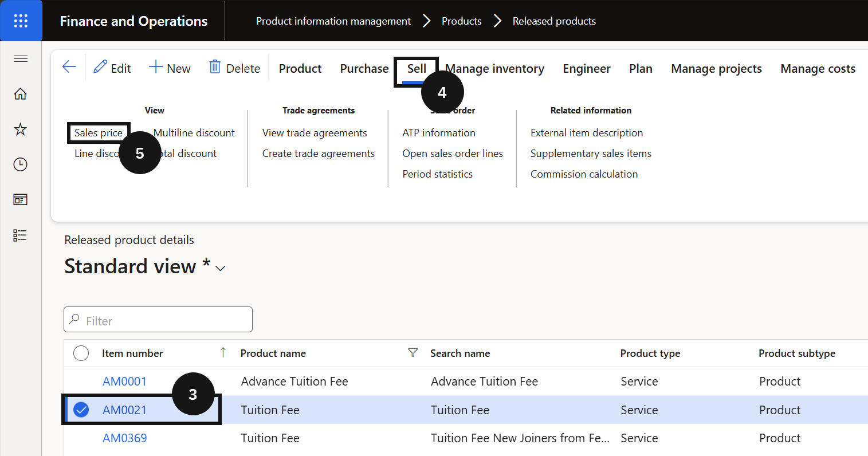Open the Plan tab

tap(641, 69)
